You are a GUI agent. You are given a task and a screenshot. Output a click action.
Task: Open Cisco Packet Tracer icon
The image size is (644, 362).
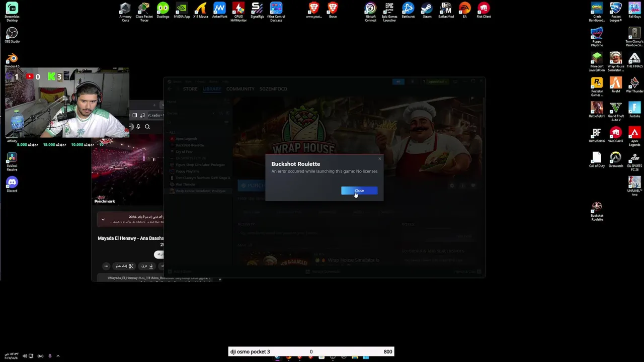click(144, 12)
